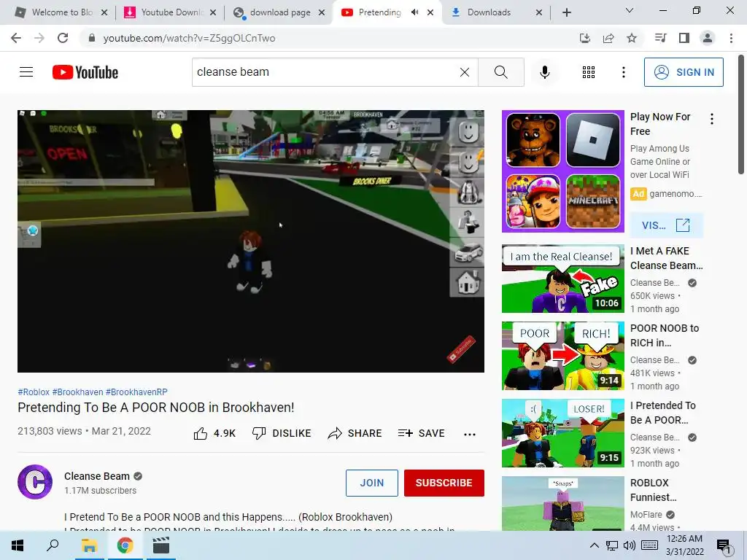Open ad options three-dot menu
The height and width of the screenshot is (560, 747).
pos(712,119)
